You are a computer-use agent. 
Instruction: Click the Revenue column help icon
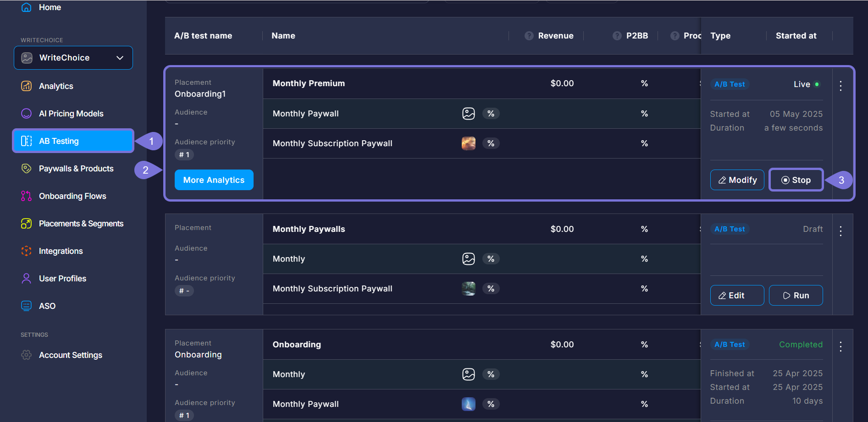(x=529, y=36)
